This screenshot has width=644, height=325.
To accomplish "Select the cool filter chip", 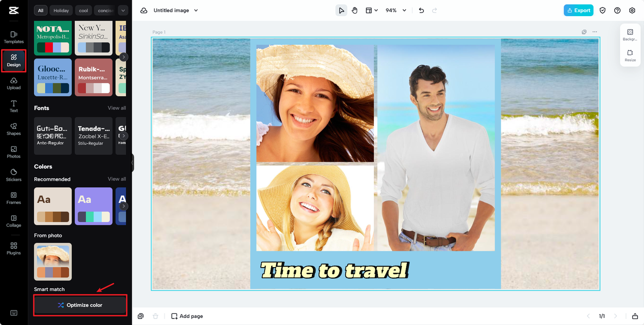I will point(84,10).
